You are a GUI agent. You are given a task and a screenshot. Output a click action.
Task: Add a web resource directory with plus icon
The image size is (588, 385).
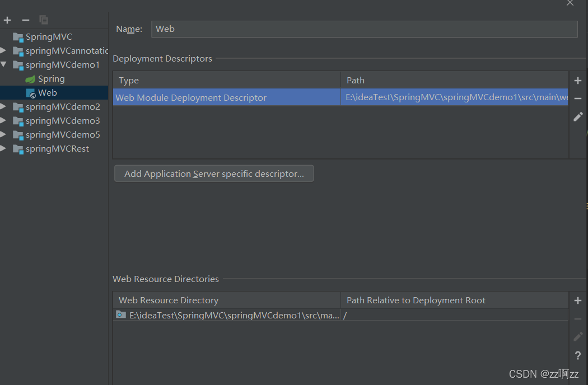coord(577,301)
